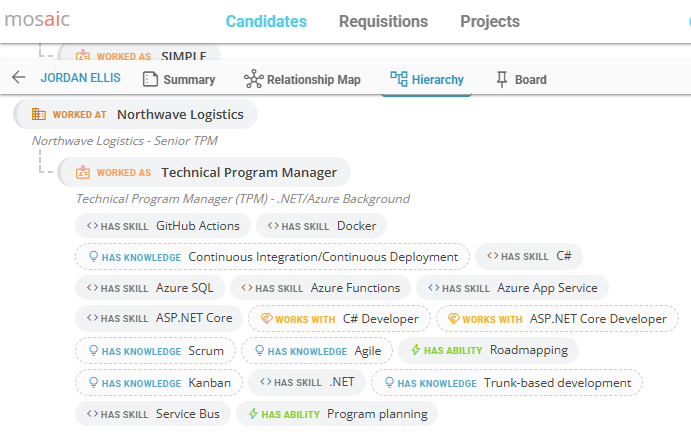Switch to the Summary tab

coord(179,79)
